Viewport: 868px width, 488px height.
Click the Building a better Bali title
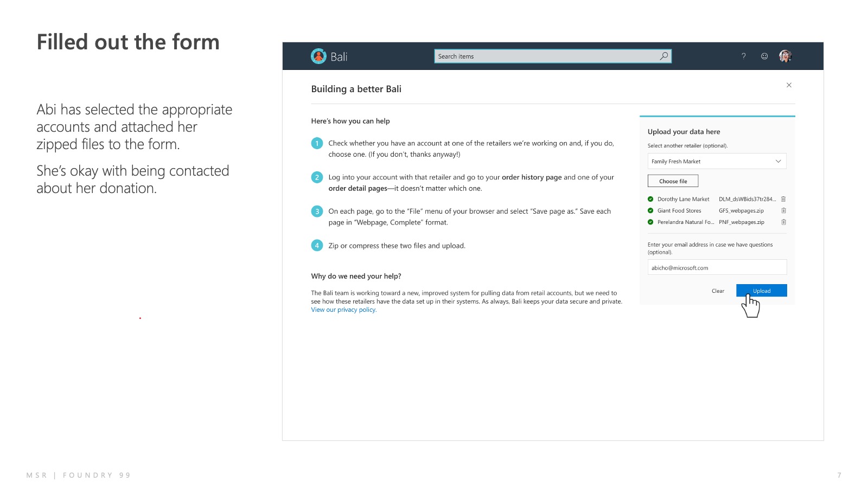[x=356, y=89]
